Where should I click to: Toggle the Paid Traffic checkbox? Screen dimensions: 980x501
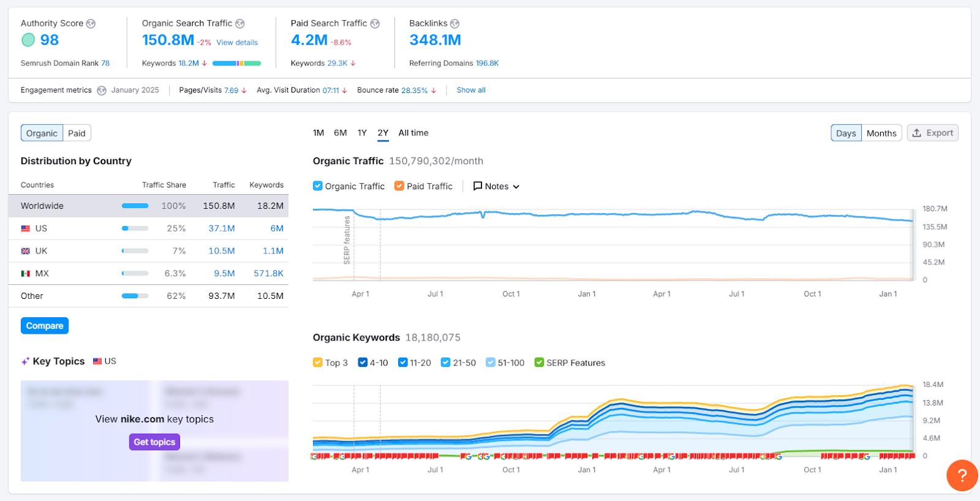point(399,186)
